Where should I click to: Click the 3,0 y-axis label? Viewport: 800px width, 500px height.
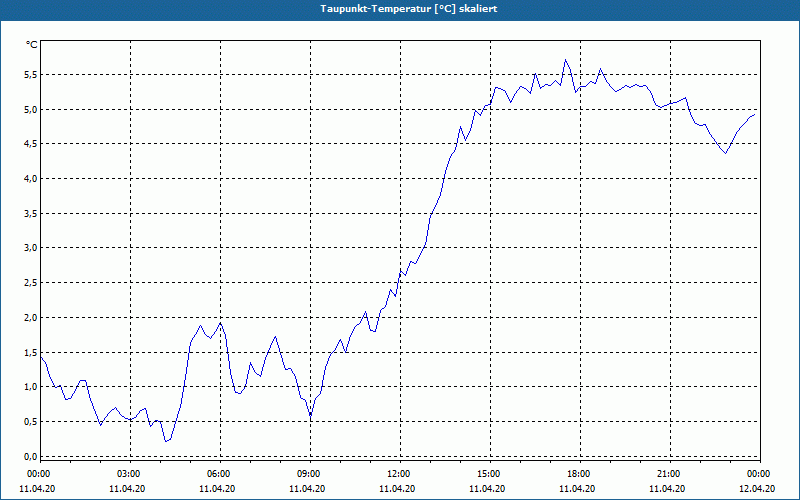(31, 248)
